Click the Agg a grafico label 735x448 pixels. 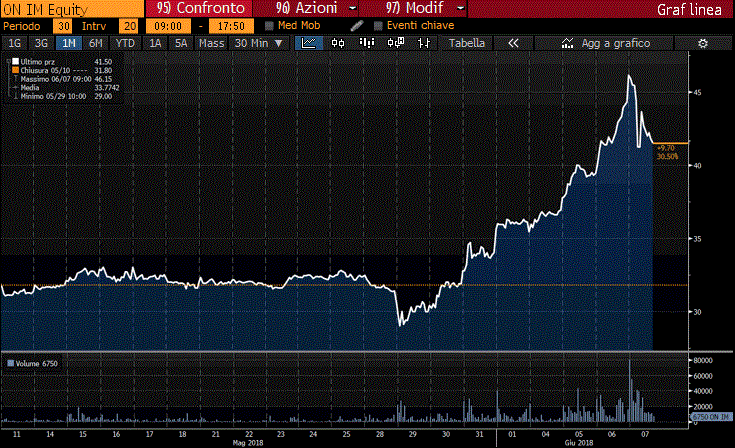(x=615, y=43)
